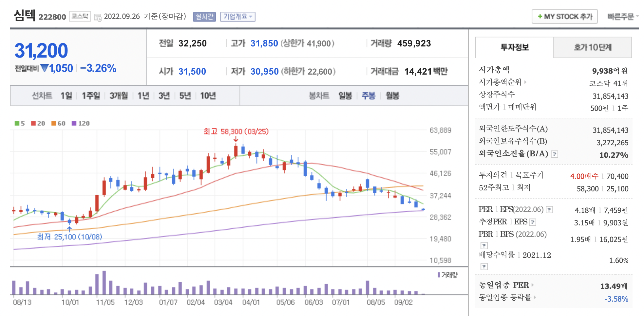The width and height of the screenshot is (644, 316).
Task: Select the 1주일 line chart period
Action: click(91, 96)
